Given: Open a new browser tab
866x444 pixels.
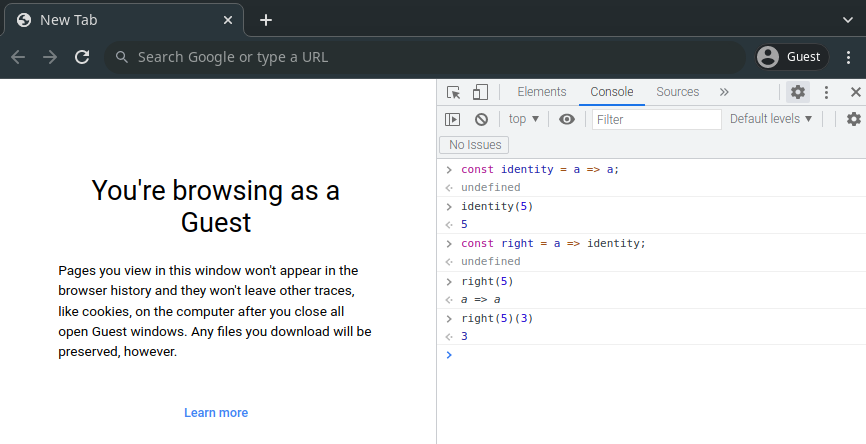Looking at the screenshot, I should tap(266, 20).
